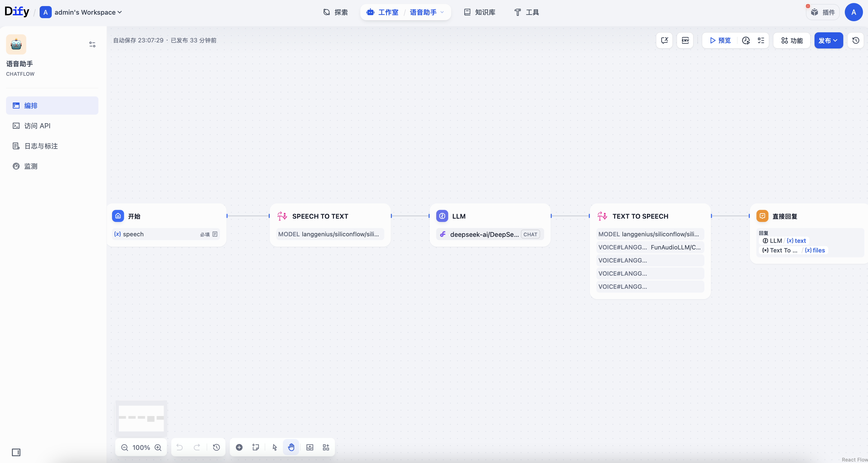Click the zoom in magnifier icon
The width and height of the screenshot is (868, 463).
tap(158, 447)
